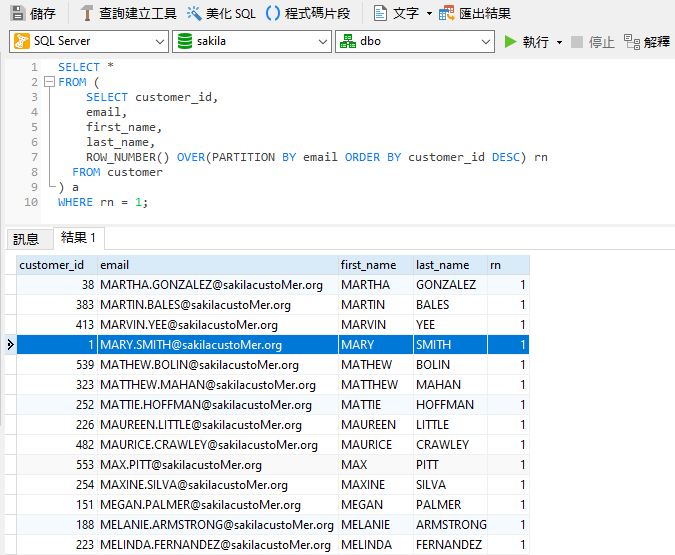675x555 pixels.
Task: Expand the SQL Server connection dropdown
Action: pyautogui.click(x=160, y=42)
